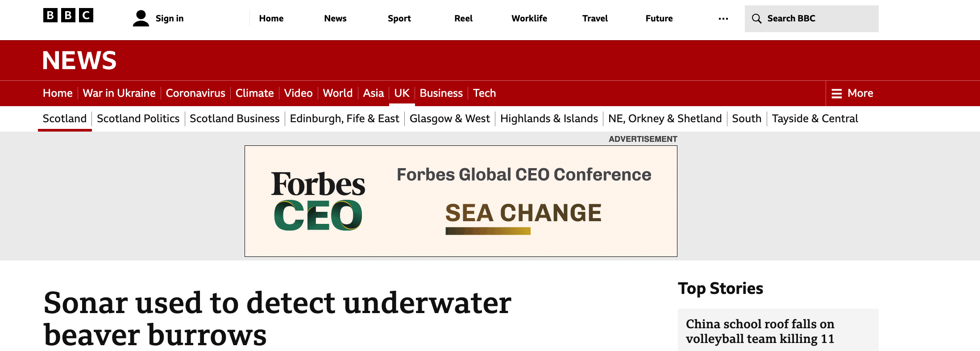This screenshot has width=980, height=351.
Task: Click the search magnifier icon
Action: 756,19
